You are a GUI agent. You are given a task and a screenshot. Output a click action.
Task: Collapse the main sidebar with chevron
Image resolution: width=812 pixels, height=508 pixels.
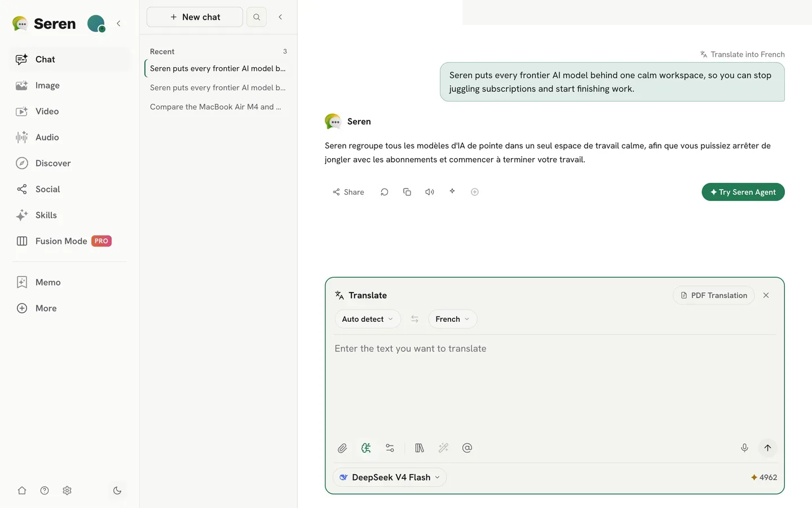tap(118, 24)
